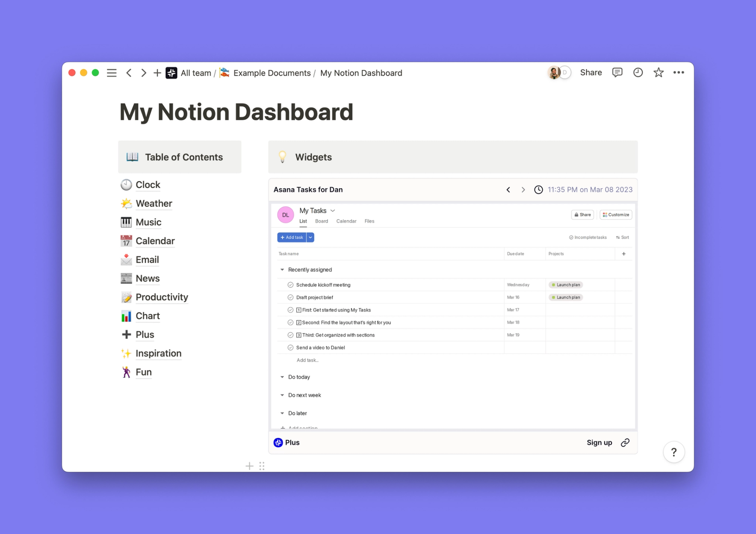Complete Send a video to Daniel
The height and width of the screenshot is (534, 756).
pos(290,347)
